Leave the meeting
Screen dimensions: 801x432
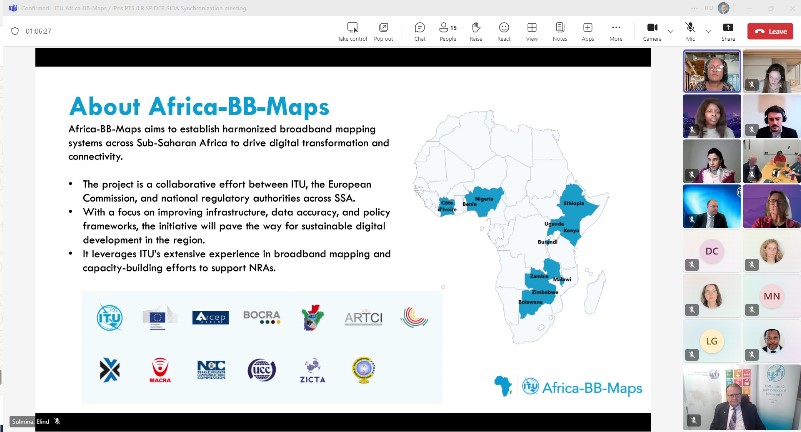click(770, 31)
